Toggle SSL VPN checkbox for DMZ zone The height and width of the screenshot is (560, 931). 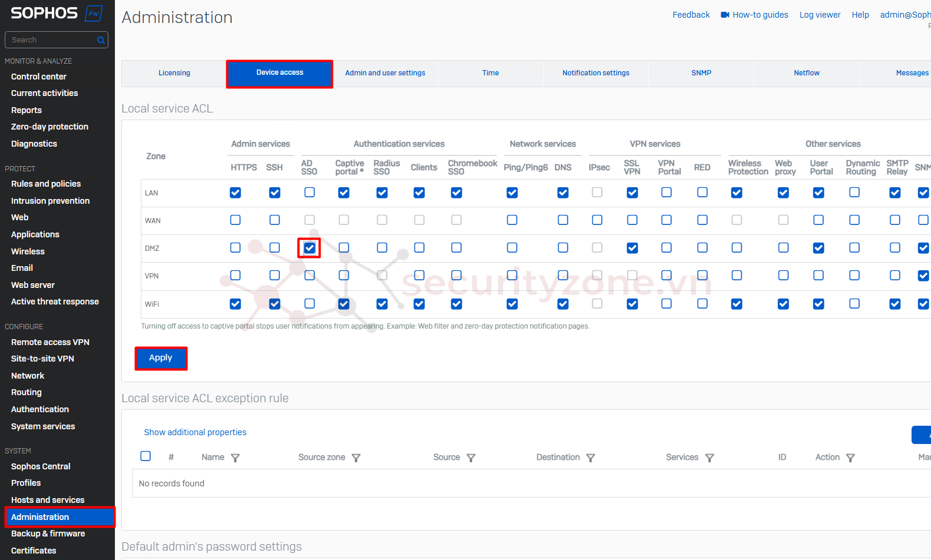tap(632, 248)
